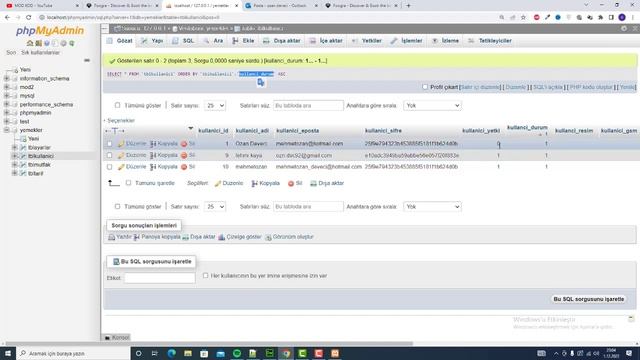Open the Konsol console bar

point(116,338)
